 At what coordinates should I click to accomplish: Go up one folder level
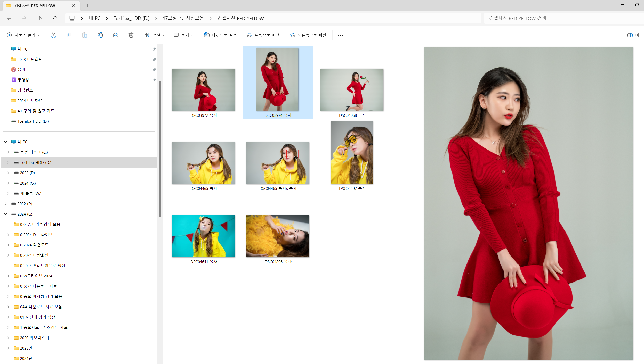coord(39,18)
